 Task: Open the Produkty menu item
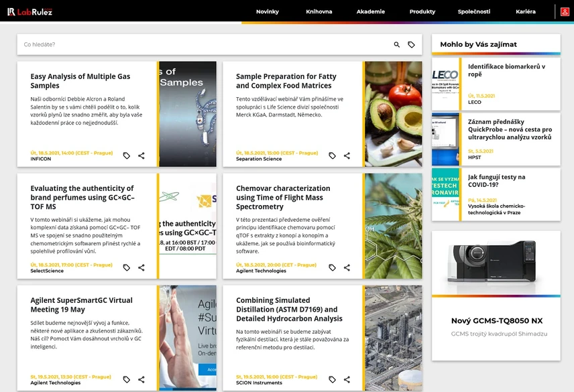pos(422,11)
